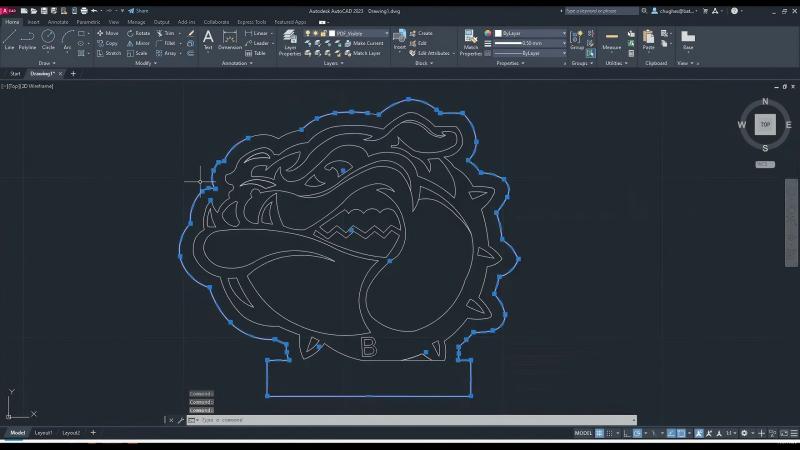Open Layer Properties manager

point(290,42)
